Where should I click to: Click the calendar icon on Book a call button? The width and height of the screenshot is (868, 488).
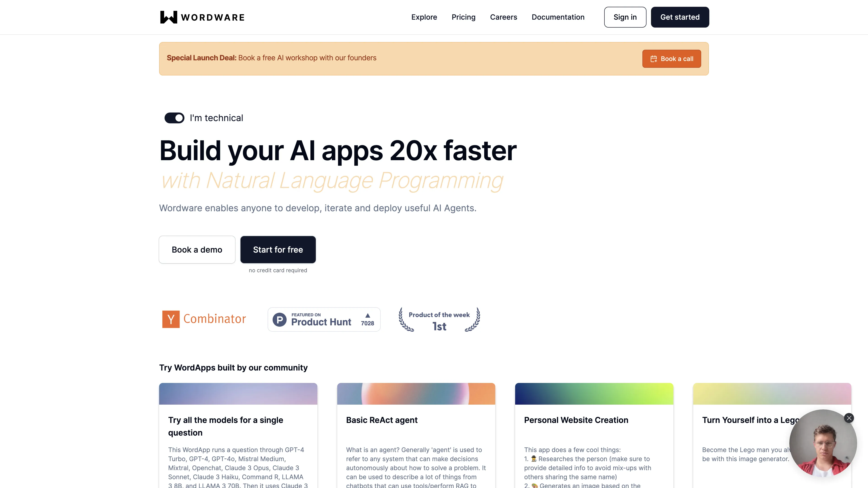653,58
